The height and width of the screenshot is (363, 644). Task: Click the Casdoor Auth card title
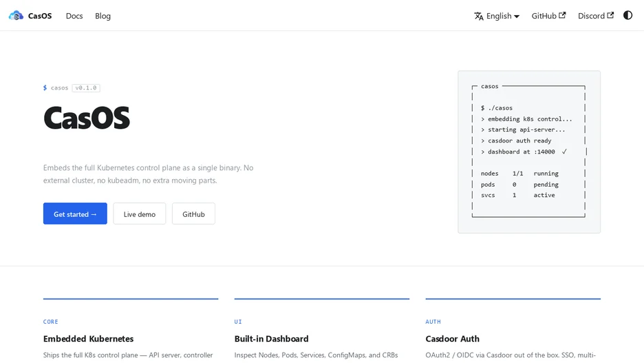coord(452,339)
